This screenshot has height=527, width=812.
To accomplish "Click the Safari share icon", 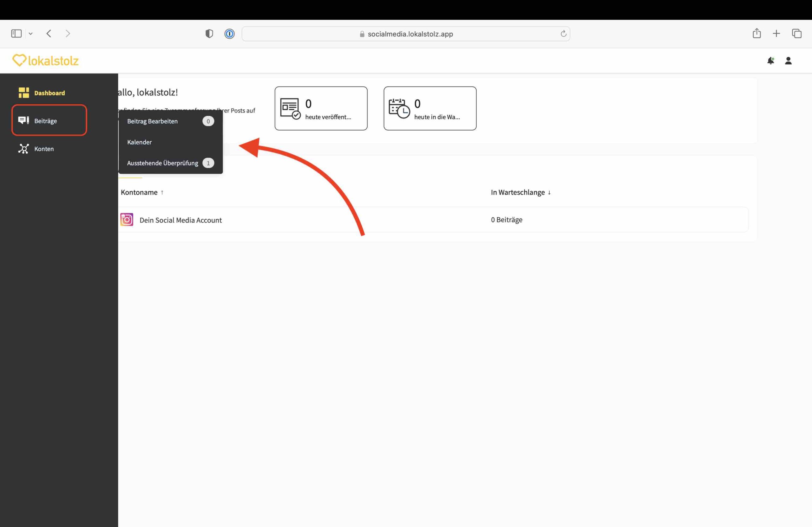I will click(x=756, y=33).
